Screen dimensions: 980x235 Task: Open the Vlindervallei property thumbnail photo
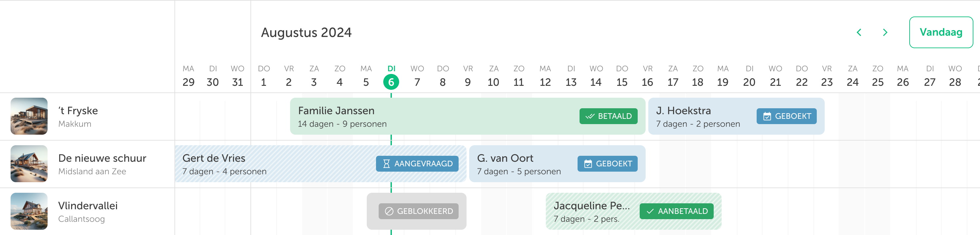pyautogui.click(x=28, y=211)
